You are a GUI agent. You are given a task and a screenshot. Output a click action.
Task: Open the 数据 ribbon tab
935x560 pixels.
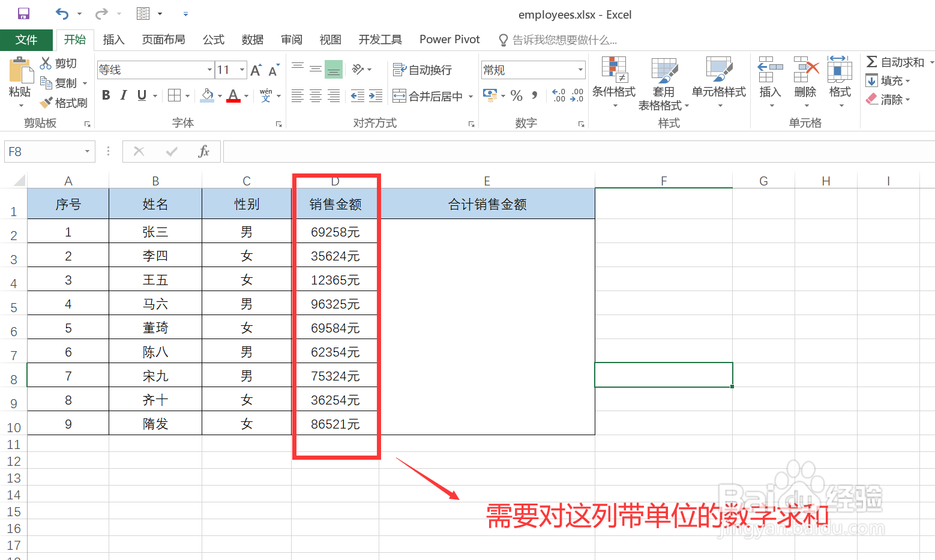coord(252,39)
